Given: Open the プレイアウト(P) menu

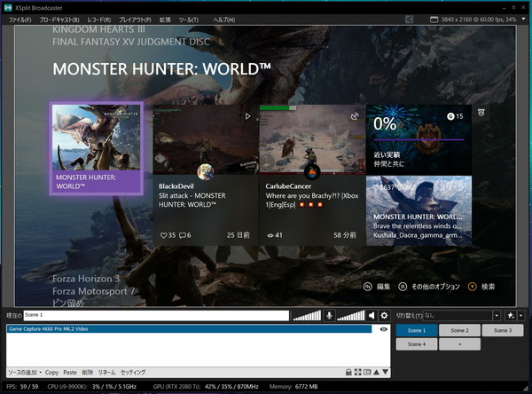Looking at the screenshot, I should (135, 20).
